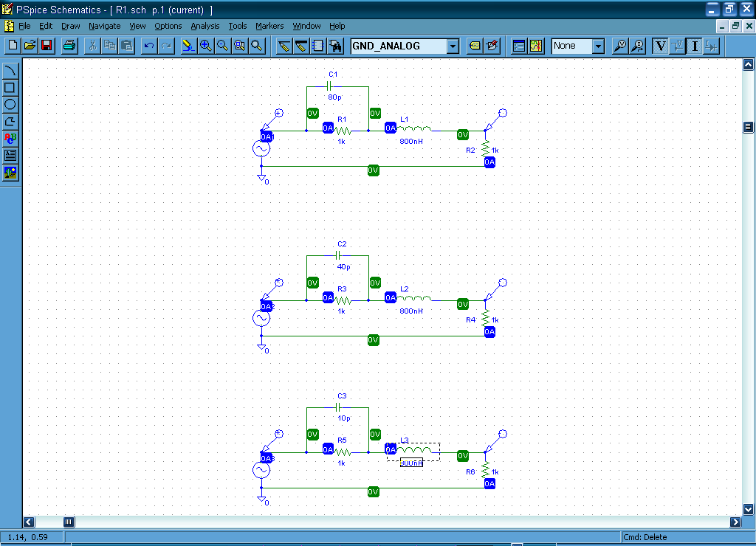The width and height of the screenshot is (756, 546).
Task: Zoom out with the minus magnifier
Action: coord(222,46)
